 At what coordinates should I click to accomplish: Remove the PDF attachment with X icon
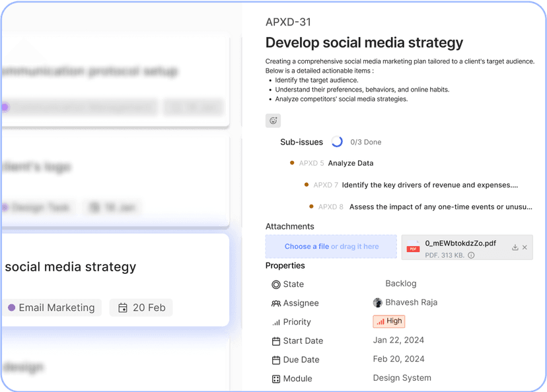525,247
